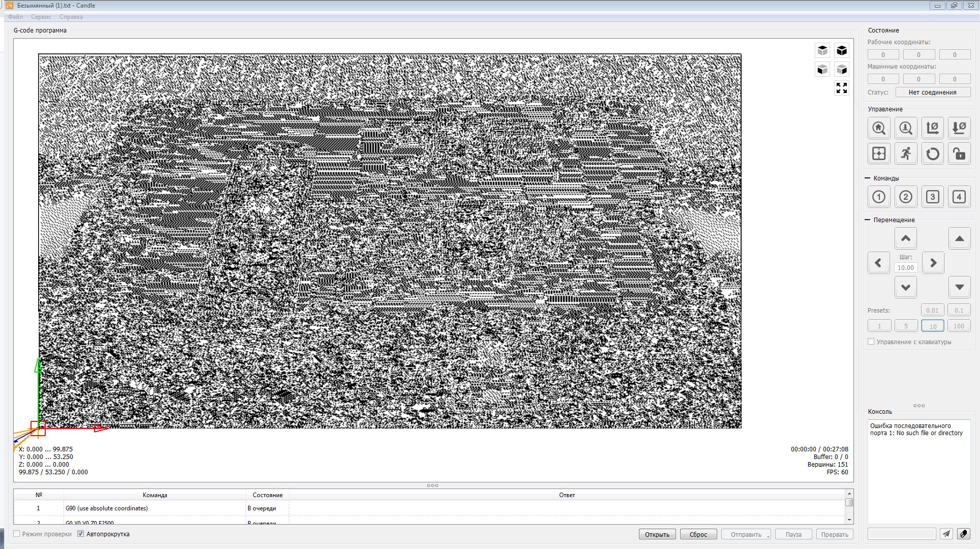Collapse the Команды section
980x549 pixels.
(868, 178)
